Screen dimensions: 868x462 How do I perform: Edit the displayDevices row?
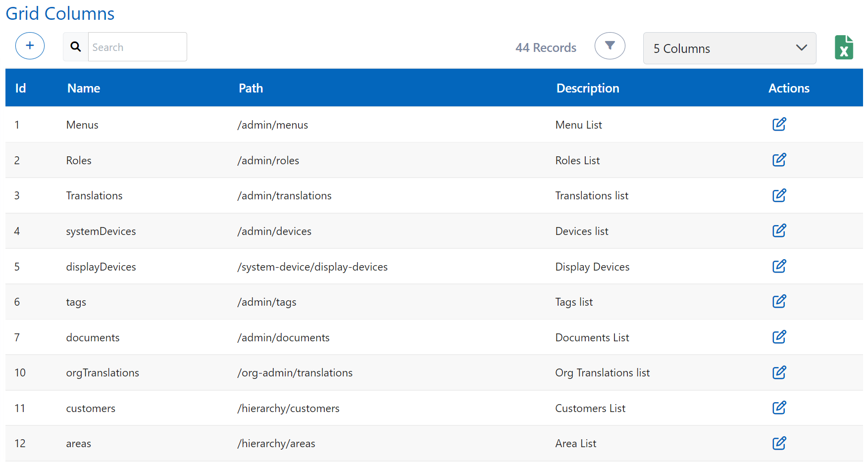(x=779, y=266)
